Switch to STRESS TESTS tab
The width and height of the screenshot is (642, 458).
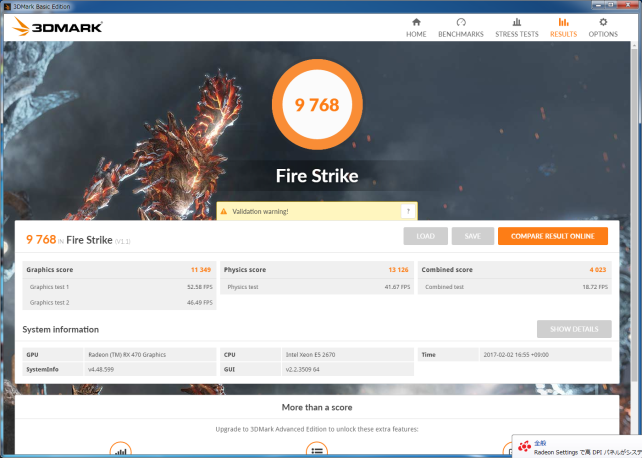517,28
